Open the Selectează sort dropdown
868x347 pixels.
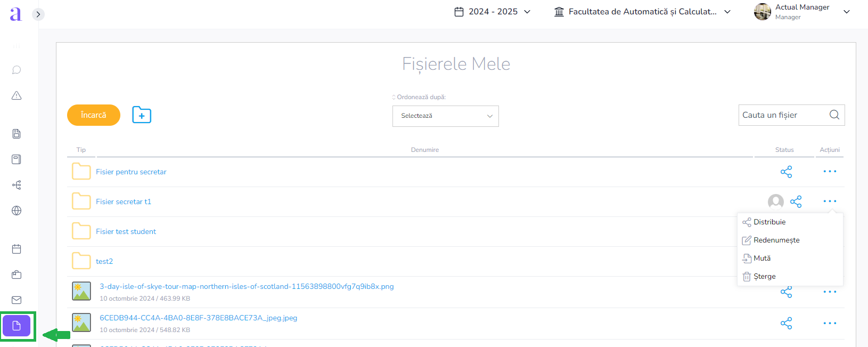coord(445,116)
